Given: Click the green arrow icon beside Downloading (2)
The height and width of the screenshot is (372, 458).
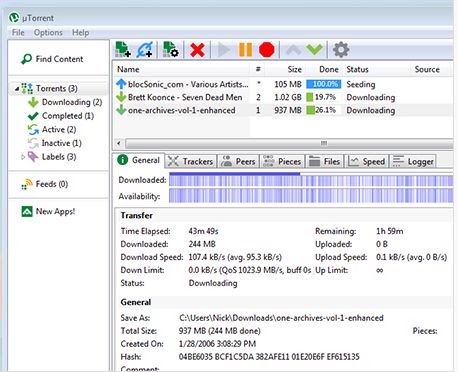Looking at the screenshot, I should pos(33,102).
